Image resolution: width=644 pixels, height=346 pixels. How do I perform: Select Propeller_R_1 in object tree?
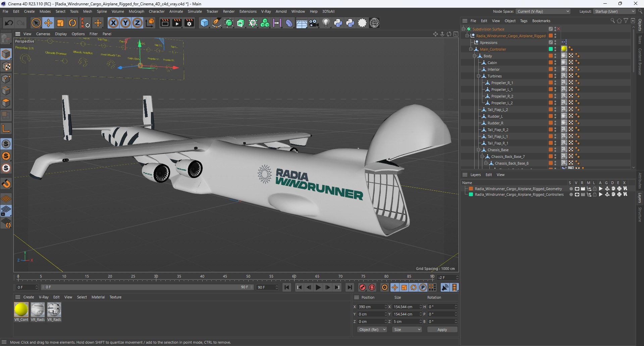502,83
